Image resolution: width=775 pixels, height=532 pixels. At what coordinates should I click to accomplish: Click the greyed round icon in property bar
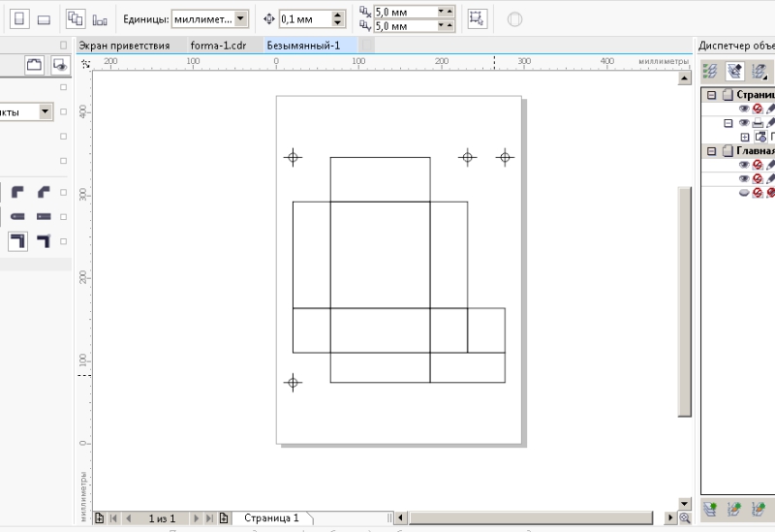click(514, 19)
